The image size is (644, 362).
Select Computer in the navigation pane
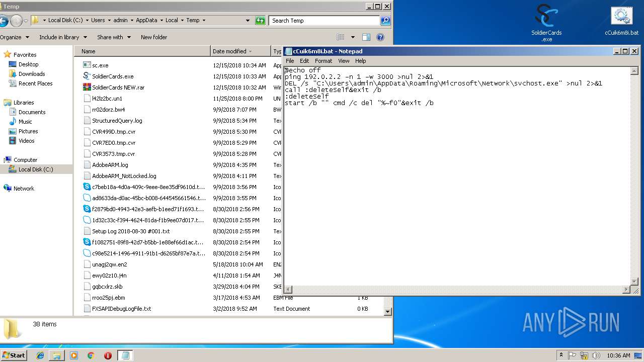click(25, 160)
